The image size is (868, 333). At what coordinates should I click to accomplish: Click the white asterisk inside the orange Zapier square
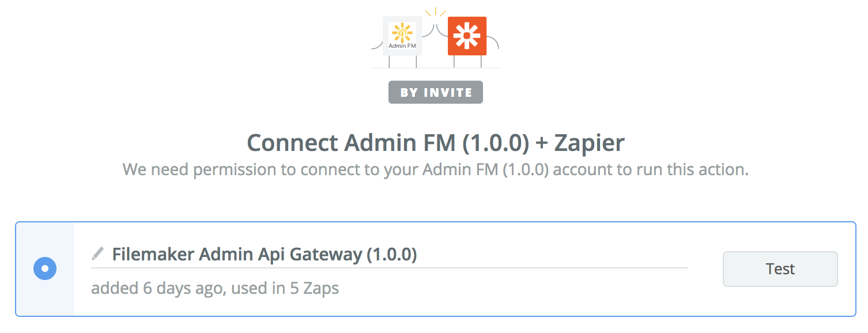coord(467,36)
